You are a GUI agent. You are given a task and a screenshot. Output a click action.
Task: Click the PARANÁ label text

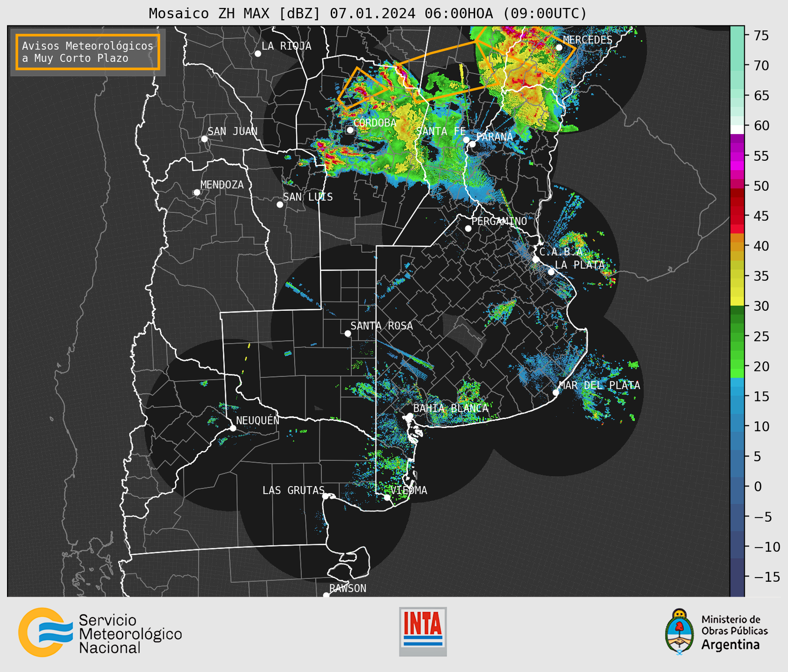[494, 137]
